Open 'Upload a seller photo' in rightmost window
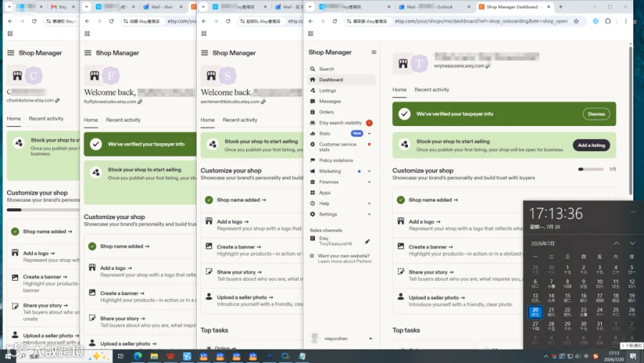 (x=436, y=298)
